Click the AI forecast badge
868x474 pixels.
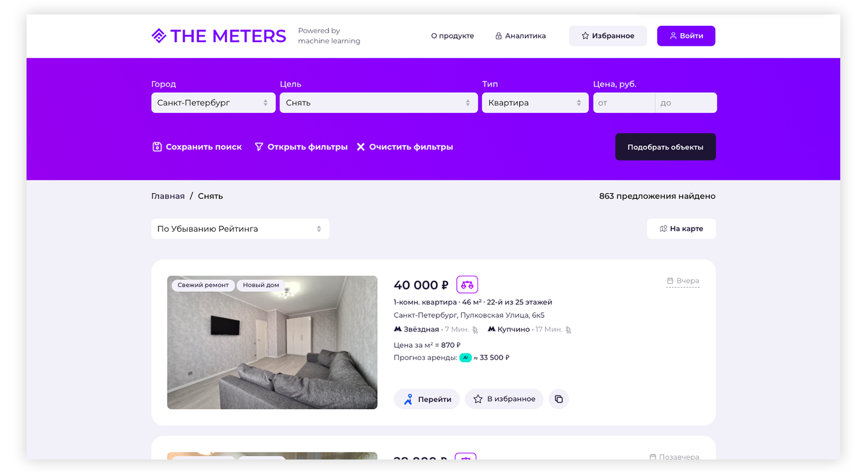[x=465, y=358]
